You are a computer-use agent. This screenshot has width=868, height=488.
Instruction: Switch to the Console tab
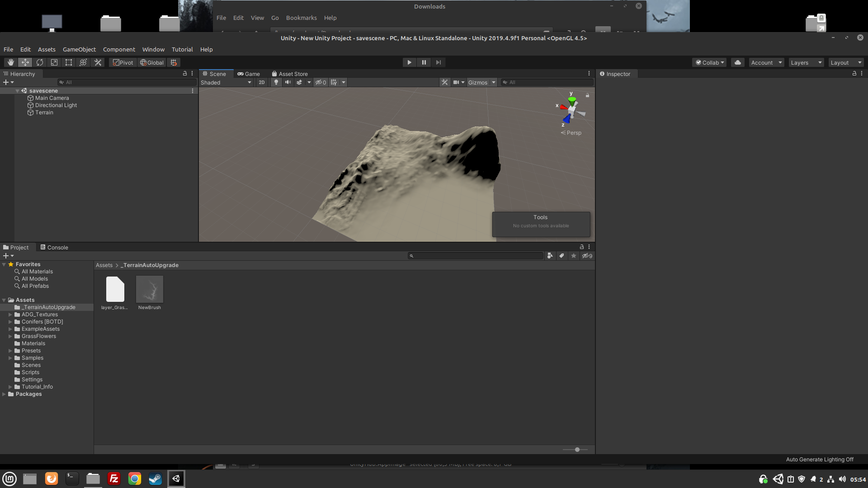54,247
